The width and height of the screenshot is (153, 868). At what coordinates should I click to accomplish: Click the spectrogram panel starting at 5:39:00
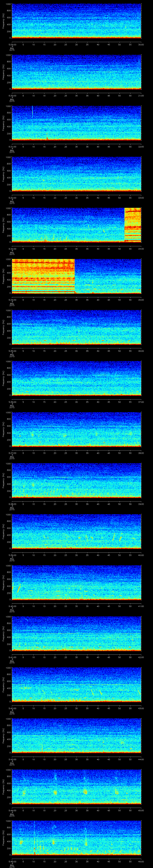(77, 531)
